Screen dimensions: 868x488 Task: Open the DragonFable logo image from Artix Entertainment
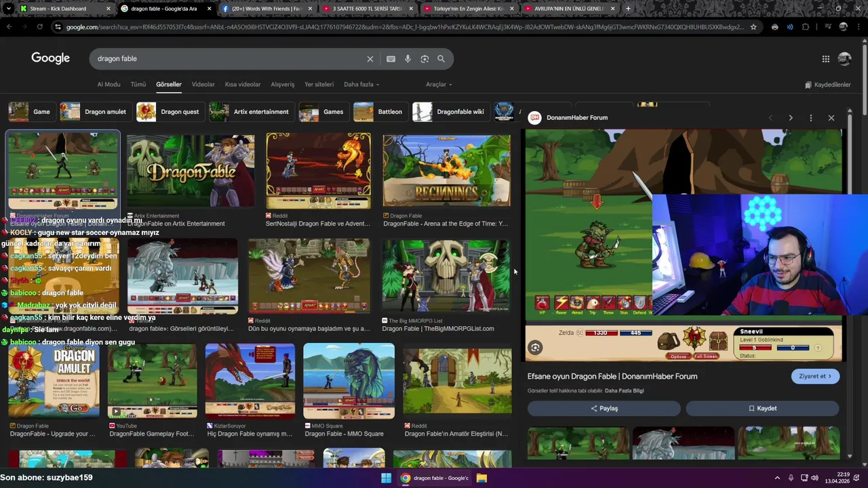(191, 170)
